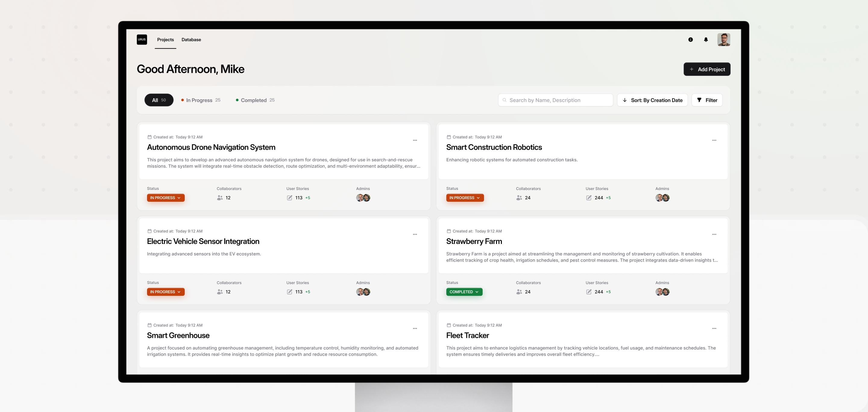Screen dimensions: 868x412
Task: Open the notifications bell icon
Action: [x=706, y=39]
